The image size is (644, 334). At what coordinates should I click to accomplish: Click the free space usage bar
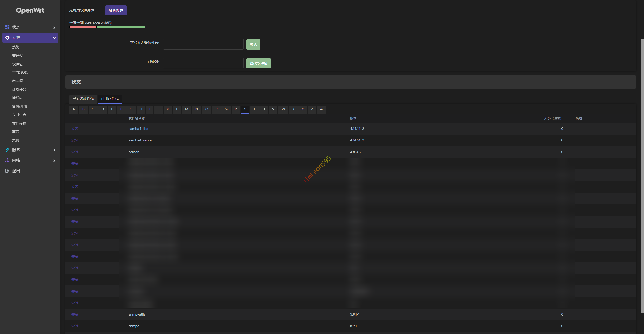coord(107,27)
